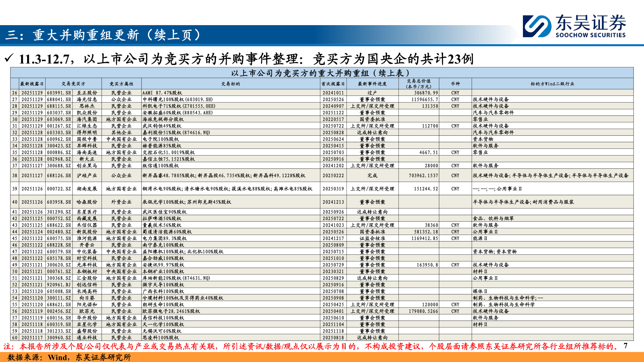Click the progress status 过户
Screen dimensions: 644x362
372,93
